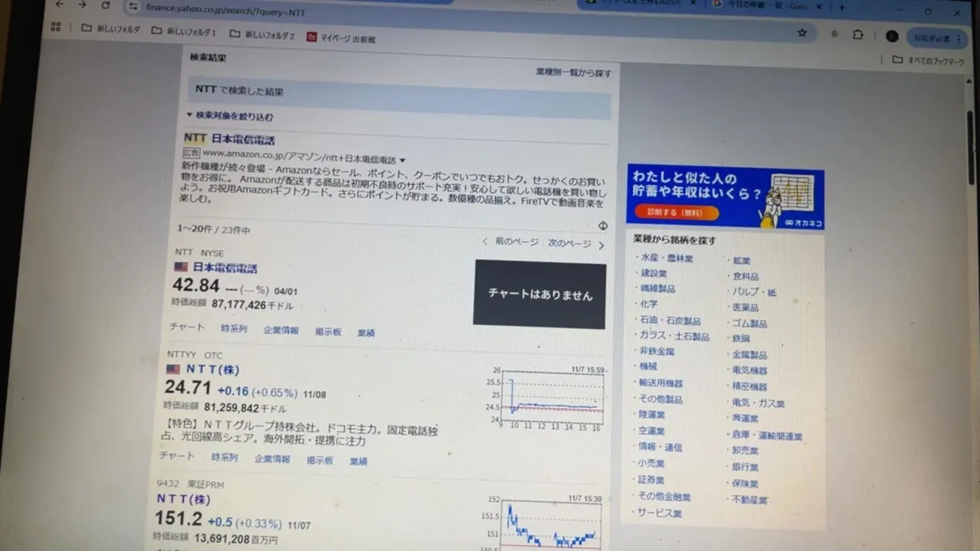This screenshot has width=980, height=551.
Task: Select 鉄鋼 industry
Action: click(741, 338)
